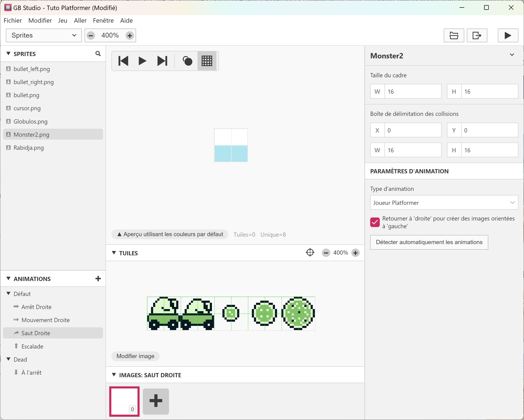Add a new animation state
The image size is (524, 420).
(98, 278)
